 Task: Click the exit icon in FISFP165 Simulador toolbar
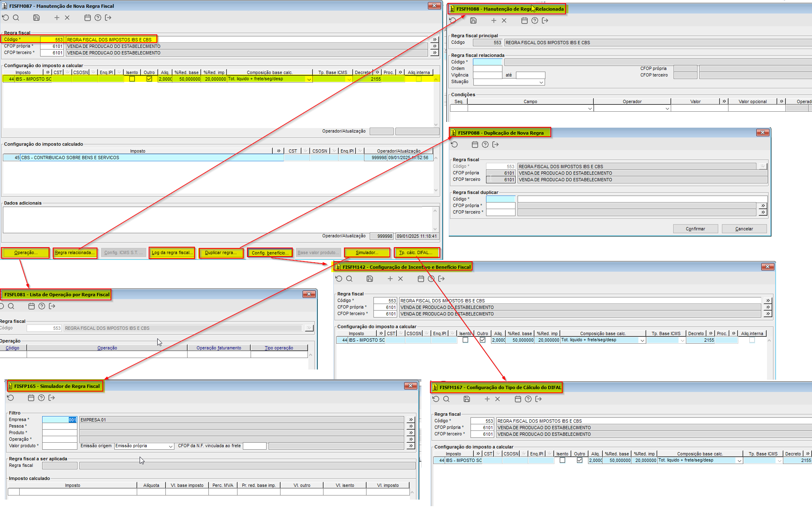52,398
